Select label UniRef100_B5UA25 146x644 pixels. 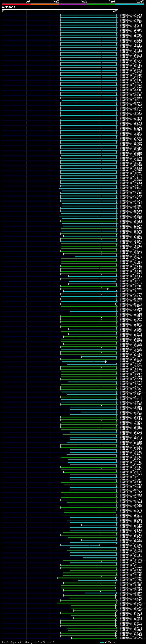[x=131, y=620]
